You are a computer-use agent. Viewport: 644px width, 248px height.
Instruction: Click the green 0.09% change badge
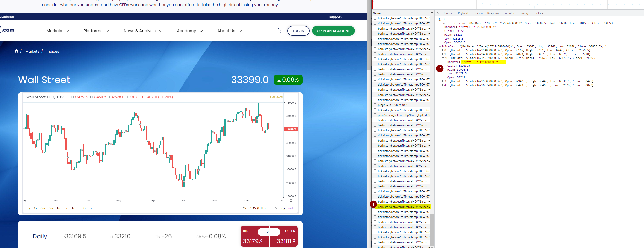[288, 80]
